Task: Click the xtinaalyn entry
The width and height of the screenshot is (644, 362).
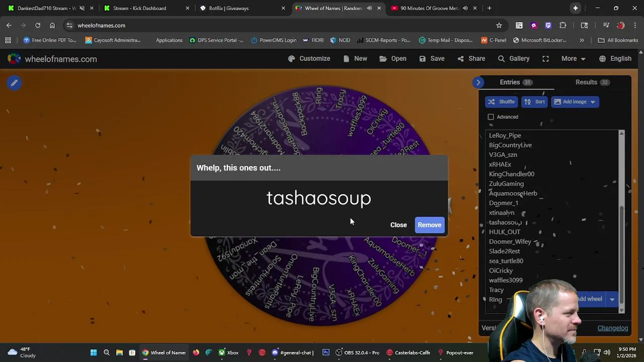Action: 501,213
